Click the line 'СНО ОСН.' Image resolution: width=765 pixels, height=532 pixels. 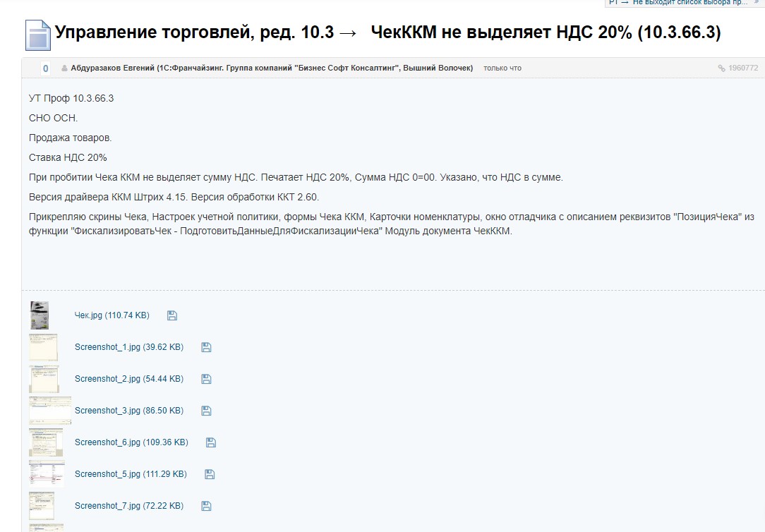(x=53, y=118)
